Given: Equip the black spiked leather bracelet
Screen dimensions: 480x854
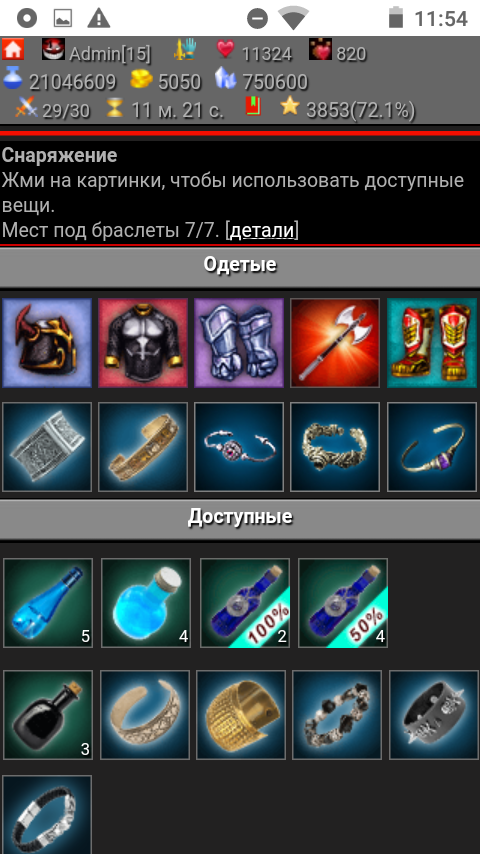Looking at the screenshot, I should pyautogui.click(x=434, y=715).
